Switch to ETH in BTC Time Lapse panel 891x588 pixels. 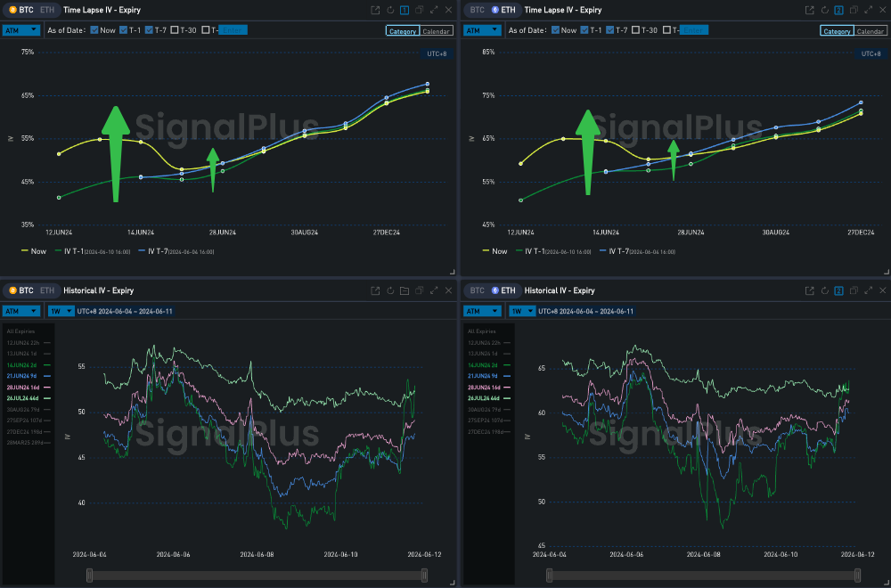click(47, 10)
